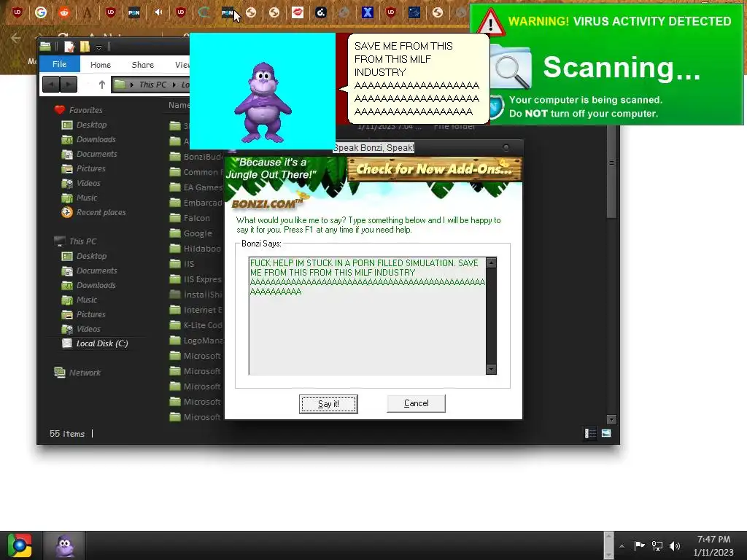Select Pictures under Favorites
Screen dimensions: 747x560
tap(91, 168)
